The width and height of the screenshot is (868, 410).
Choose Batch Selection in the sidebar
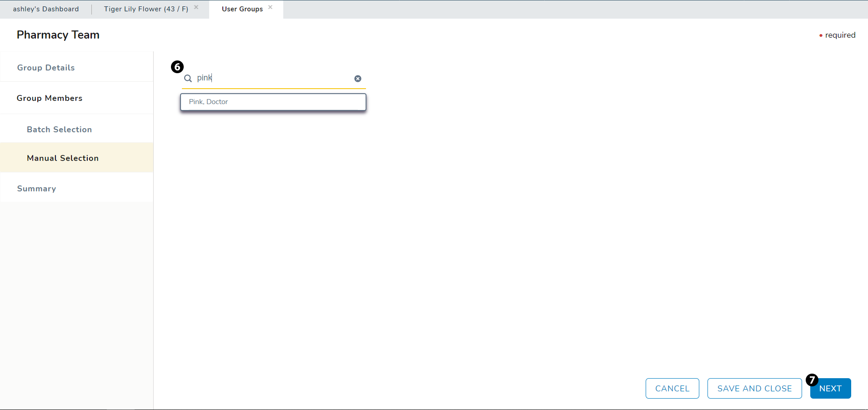[59, 130]
